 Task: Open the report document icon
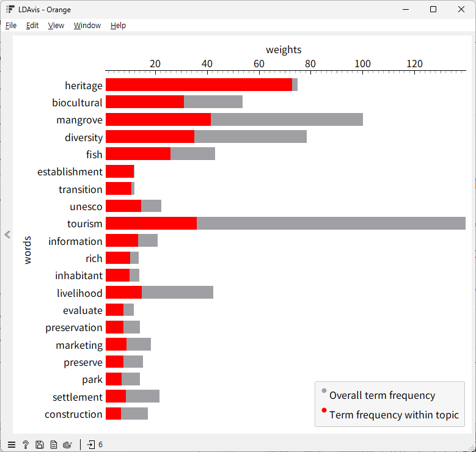(x=54, y=445)
